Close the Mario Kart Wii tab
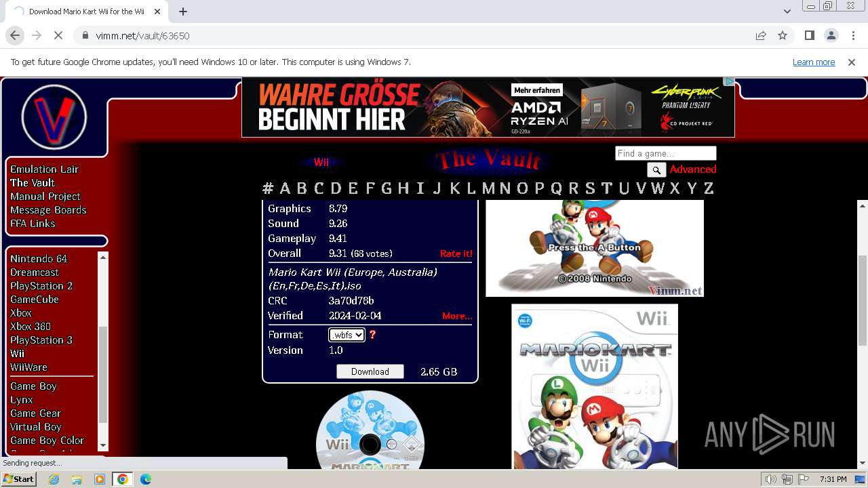 157,12
